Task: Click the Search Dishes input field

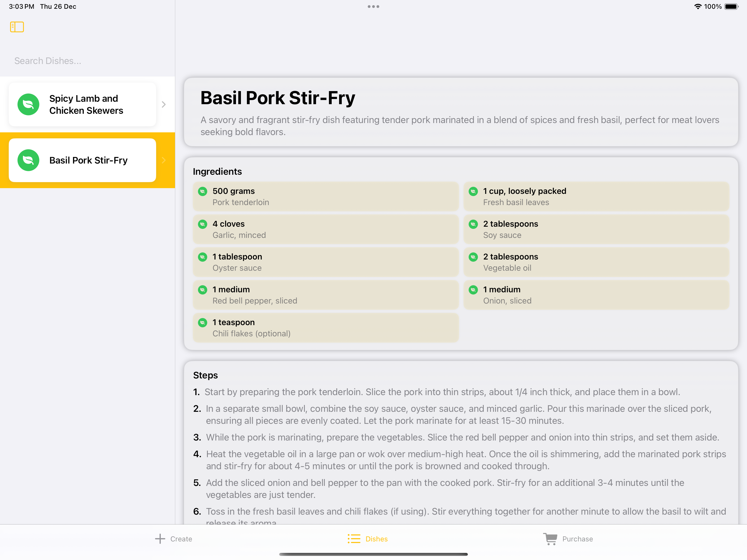Action: (x=87, y=61)
